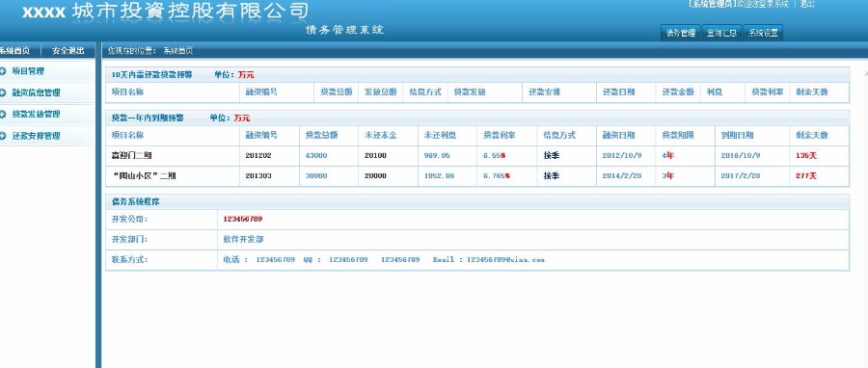This screenshot has height=368, width=868.
Task: Click financing number 201303
Action: point(258,176)
